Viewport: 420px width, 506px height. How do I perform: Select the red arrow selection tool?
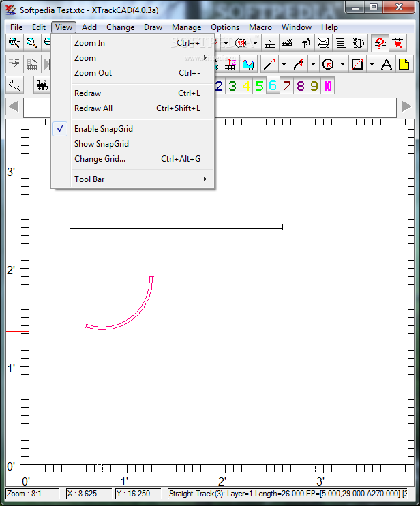397,42
